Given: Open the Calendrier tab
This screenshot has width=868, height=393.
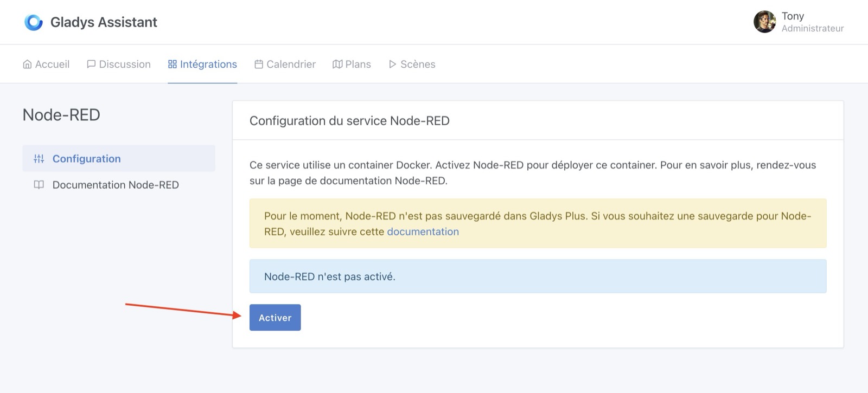Looking at the screenshot, I should tap(285, 64).
